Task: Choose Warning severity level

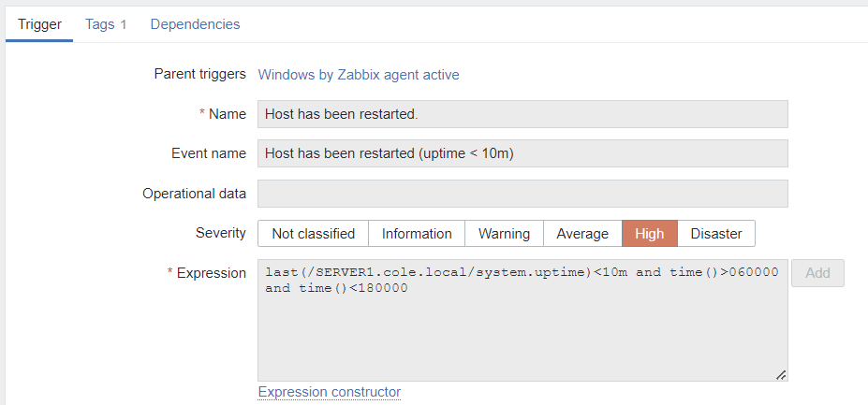Action: (504, 234)
